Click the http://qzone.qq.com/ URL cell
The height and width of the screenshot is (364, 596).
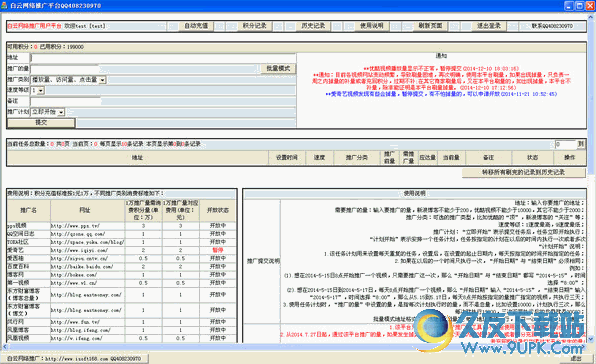(x=87, y=234)
